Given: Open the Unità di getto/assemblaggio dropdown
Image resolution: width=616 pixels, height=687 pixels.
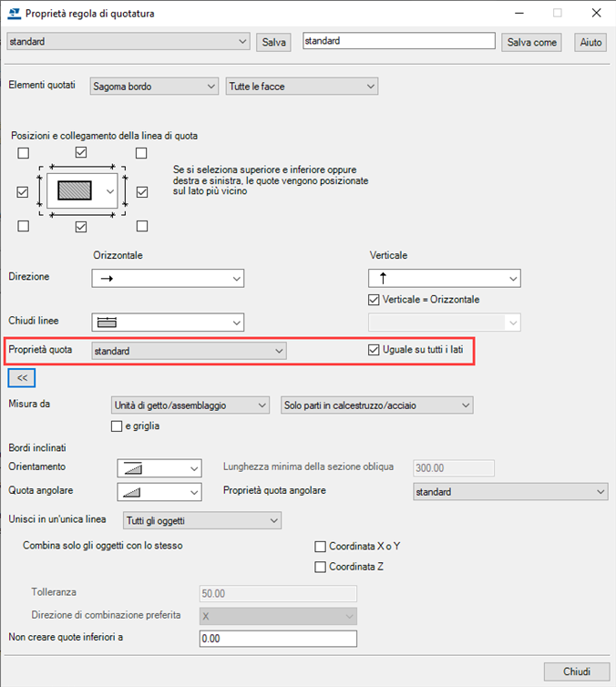Looking at the screenshot, I should point(190,405).
